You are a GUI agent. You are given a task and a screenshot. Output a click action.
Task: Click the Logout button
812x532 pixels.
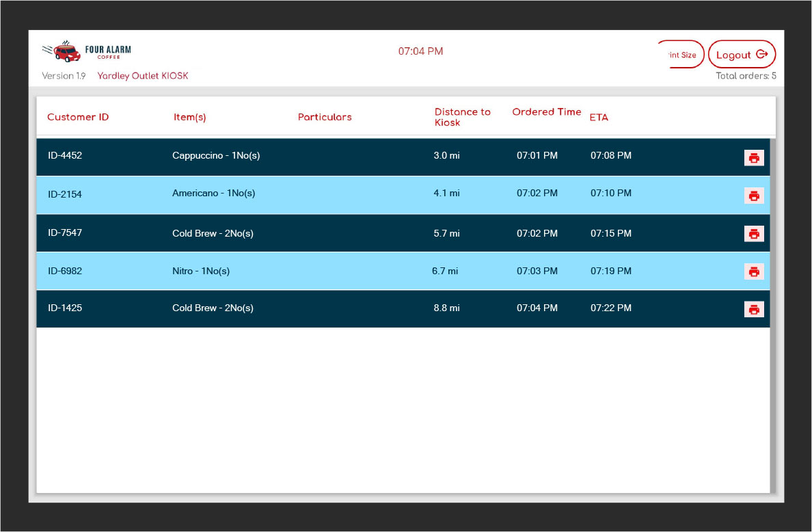click(x=742, y=55)
